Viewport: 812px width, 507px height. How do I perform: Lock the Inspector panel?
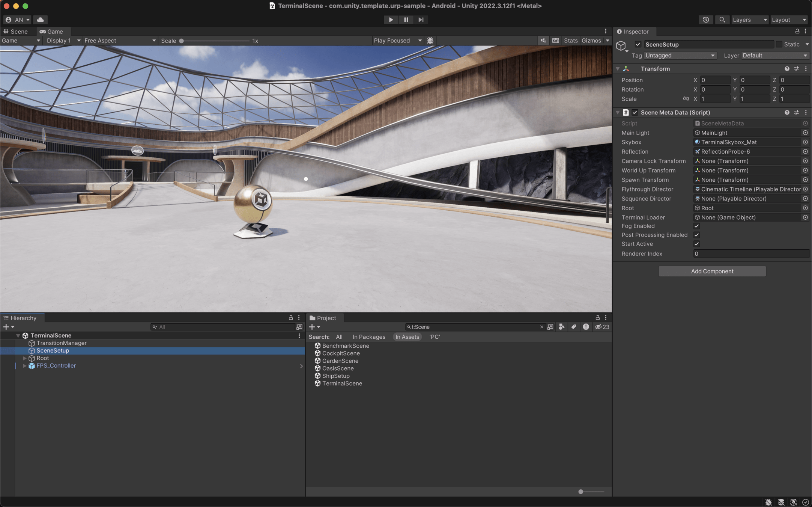(x=797, y=32)
